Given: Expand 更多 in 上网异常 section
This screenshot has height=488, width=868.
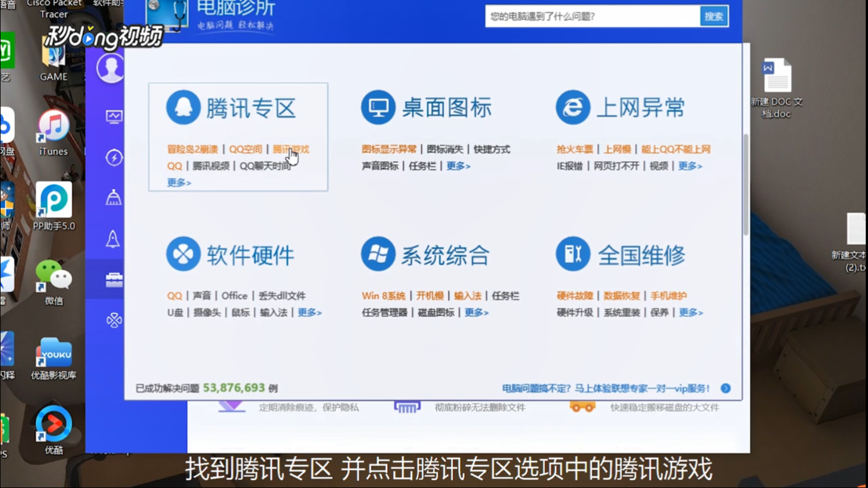Looking at the screenshot, I should (x=690, y=166).
